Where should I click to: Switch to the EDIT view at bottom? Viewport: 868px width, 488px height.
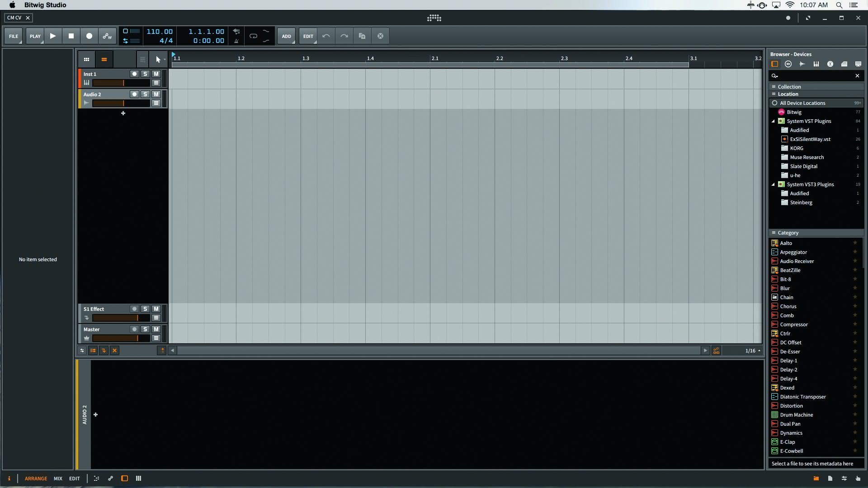[x=75, y=479]
